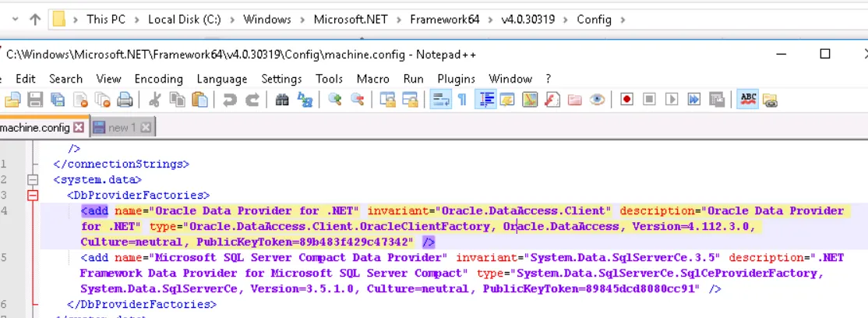
Task: Save the file with the floppy disk icon
Action: point(35,100)
